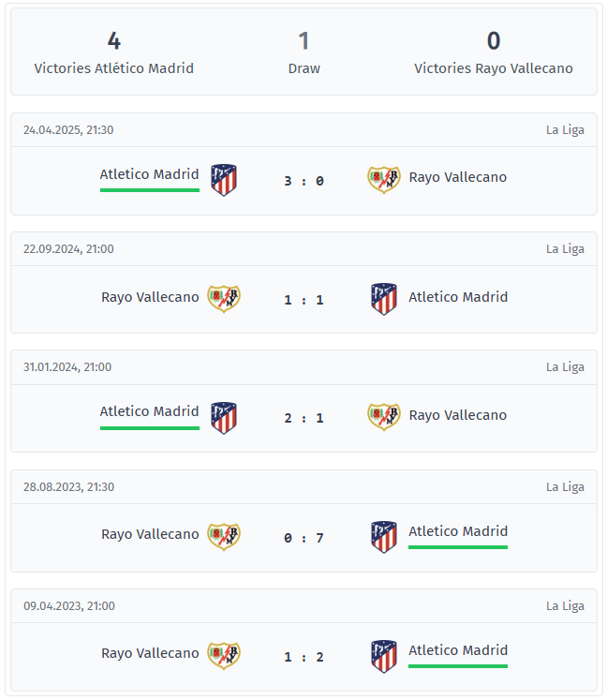This screenshot has width=607, height=700.
Task: Click Atletico Madrid crest in 22.09.2024 match
Action: (x=384, y=299)
